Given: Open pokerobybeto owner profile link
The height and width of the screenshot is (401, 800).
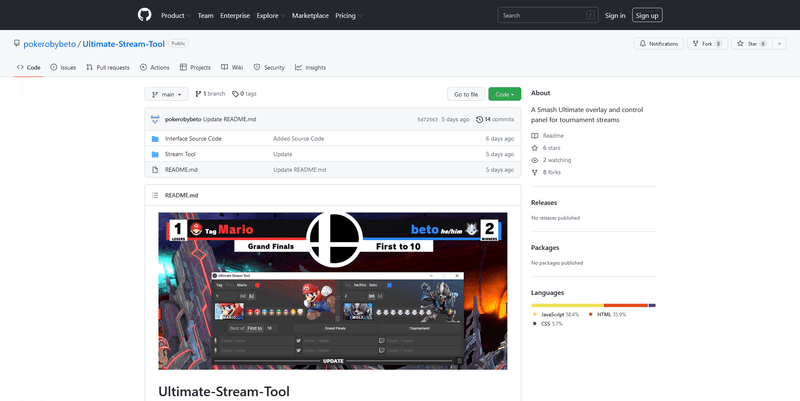Looking at the screenshot, I should coord(49,44).
